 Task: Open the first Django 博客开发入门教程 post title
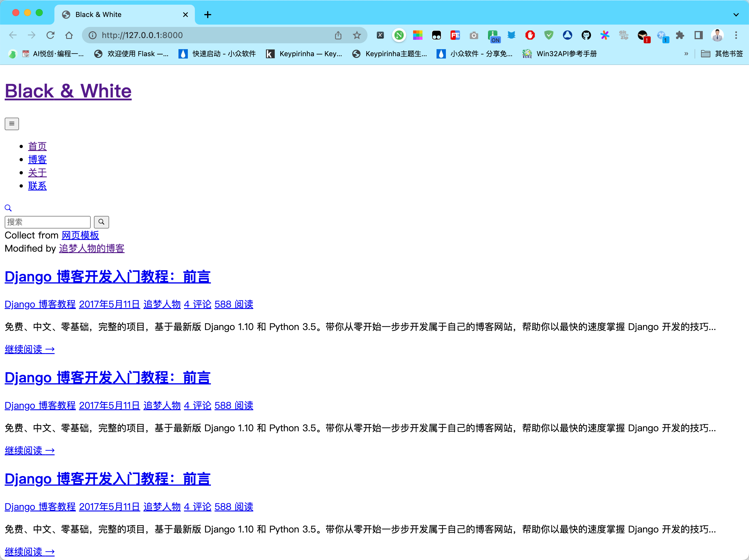coord(108,276)
